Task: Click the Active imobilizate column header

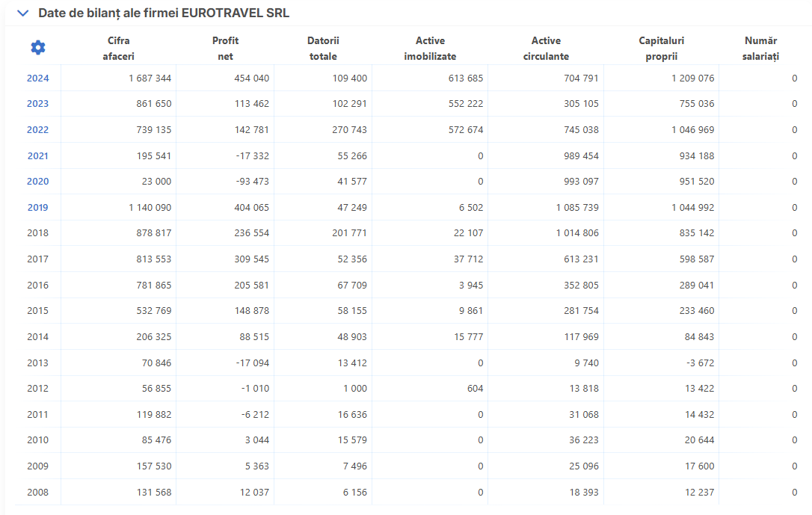Action: tap(430, 48)
